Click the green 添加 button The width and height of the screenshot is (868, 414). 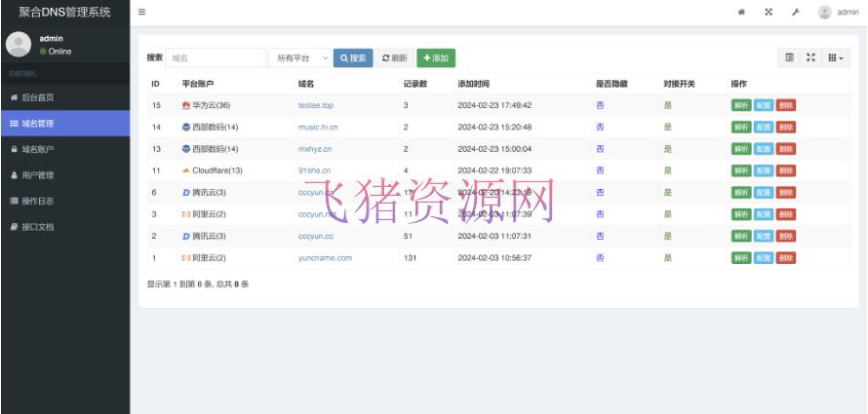click(x=436, y=58)
